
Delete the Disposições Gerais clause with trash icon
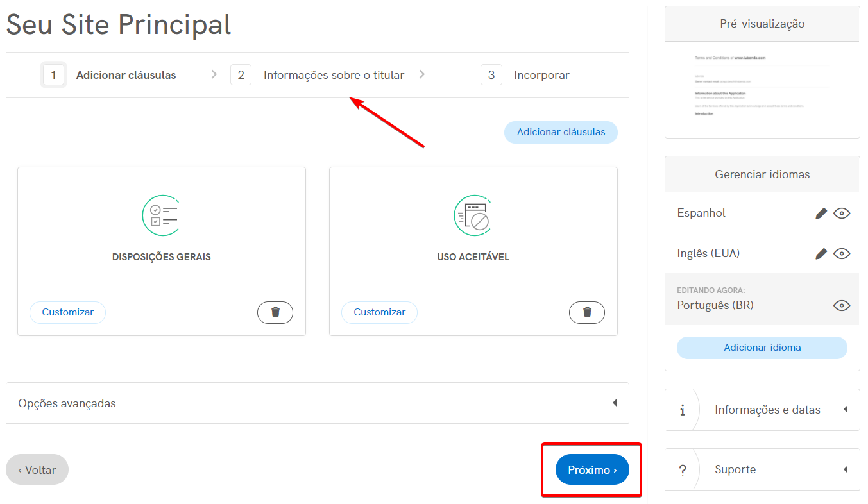[x=275, y=312]
